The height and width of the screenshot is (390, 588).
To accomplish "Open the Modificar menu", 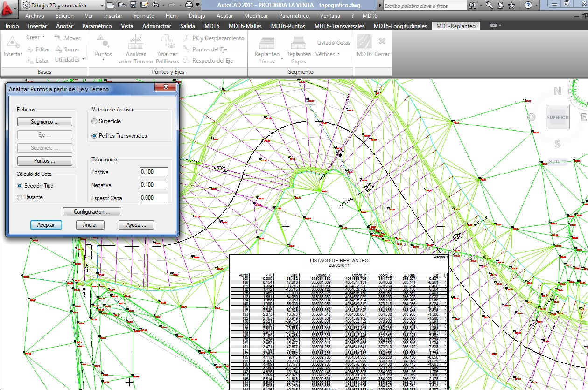I will tap(256, 15).
